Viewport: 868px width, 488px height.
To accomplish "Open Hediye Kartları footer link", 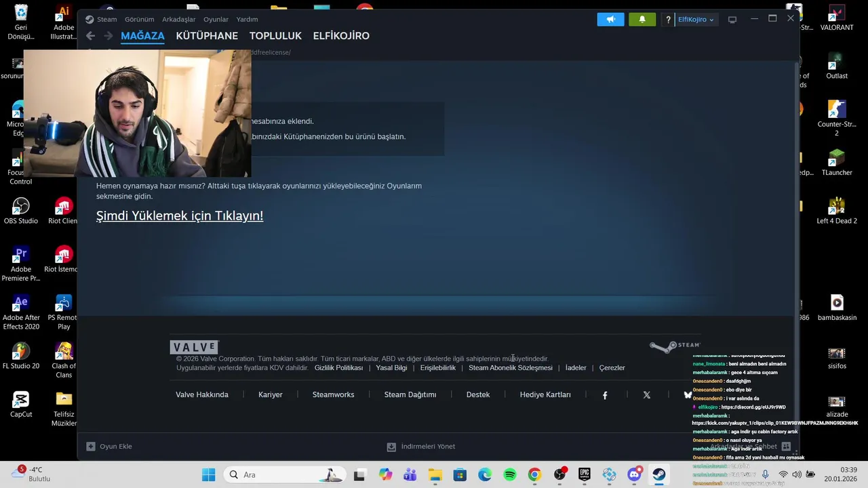I will pos(545,394).
